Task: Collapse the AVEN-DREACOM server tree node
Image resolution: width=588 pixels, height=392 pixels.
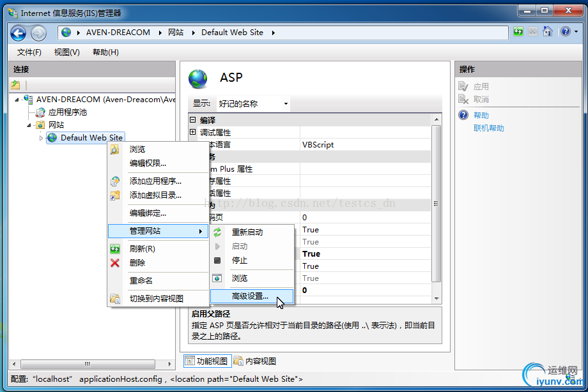Action: click(x=17, y=100)
